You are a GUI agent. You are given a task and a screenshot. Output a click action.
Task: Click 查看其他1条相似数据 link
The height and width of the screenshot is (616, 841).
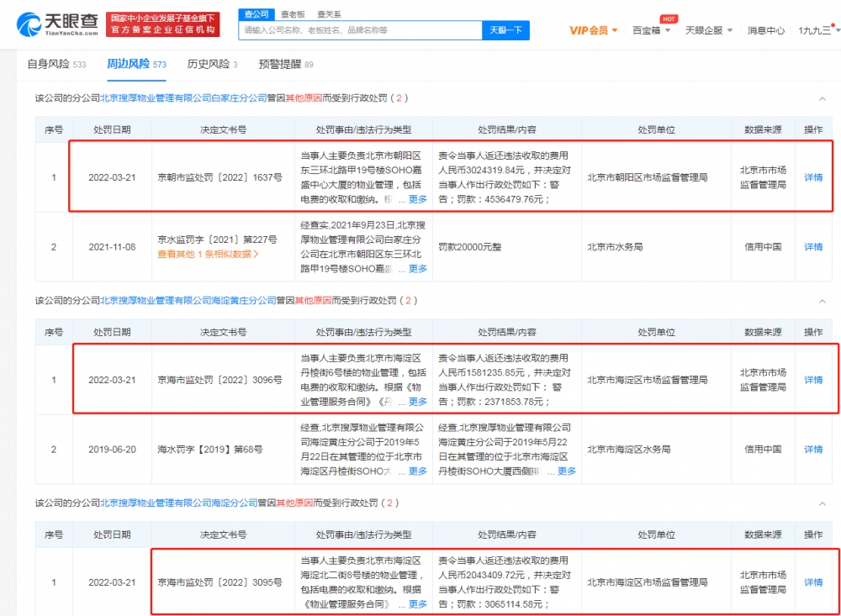[208, 255]
